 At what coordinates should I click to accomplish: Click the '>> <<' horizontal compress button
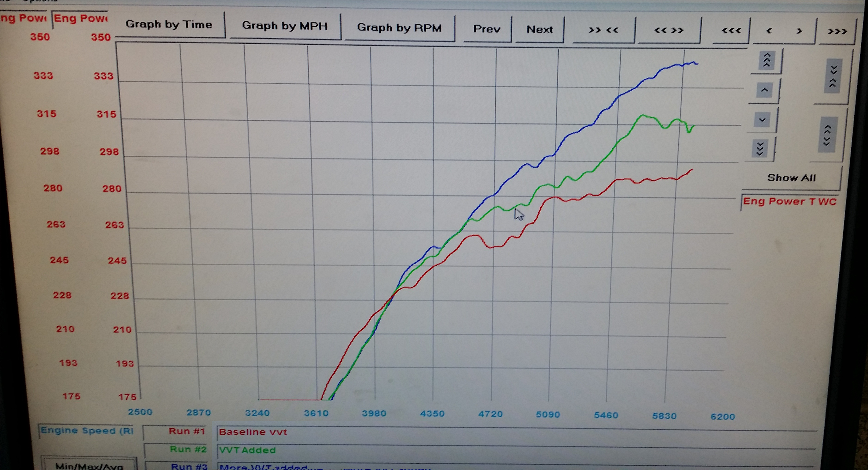(603, 30)
